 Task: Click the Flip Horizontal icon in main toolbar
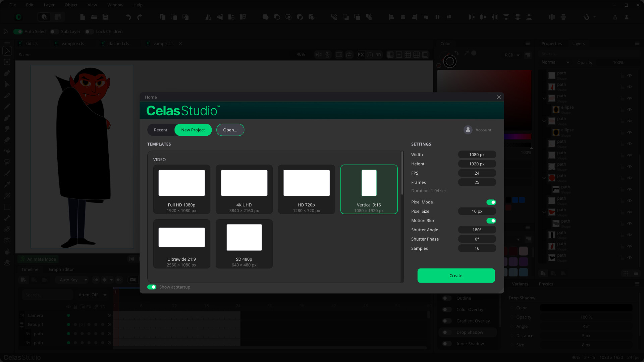(208, 17)
